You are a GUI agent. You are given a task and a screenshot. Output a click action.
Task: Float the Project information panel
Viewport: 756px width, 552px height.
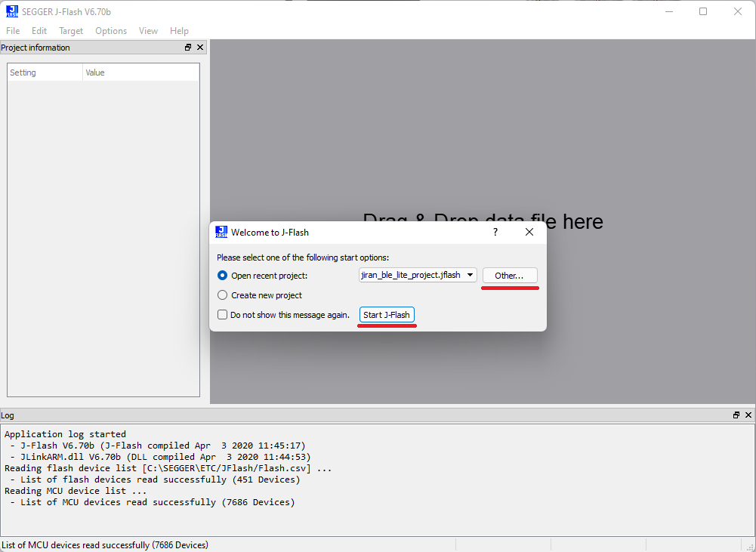(188, 48)
